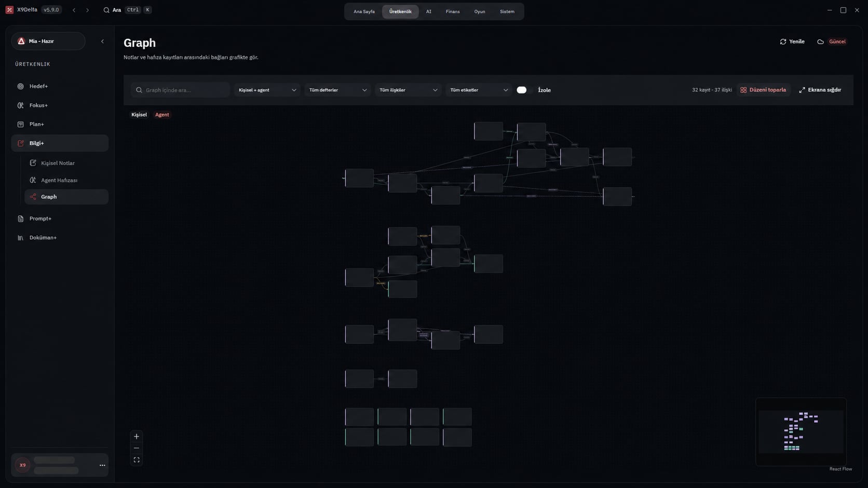Click the Kişisel Notlar note icon
This screenshot has width=868, height=488.
(x=33, y=163)
